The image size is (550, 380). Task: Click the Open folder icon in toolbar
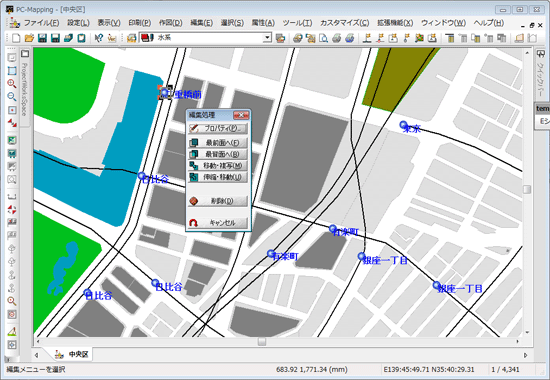pos(29,38)
